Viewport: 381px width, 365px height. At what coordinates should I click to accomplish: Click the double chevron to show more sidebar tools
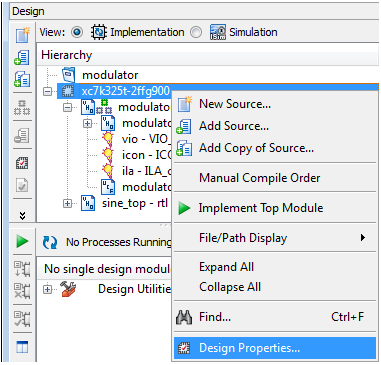pyautogui.click(x=22, y=216)
